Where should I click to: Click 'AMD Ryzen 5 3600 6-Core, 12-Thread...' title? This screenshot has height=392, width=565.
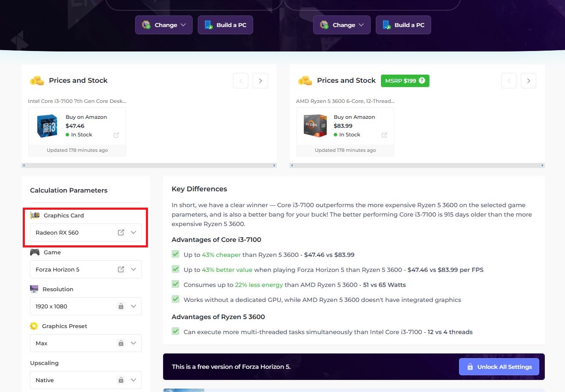pos(345,101)
